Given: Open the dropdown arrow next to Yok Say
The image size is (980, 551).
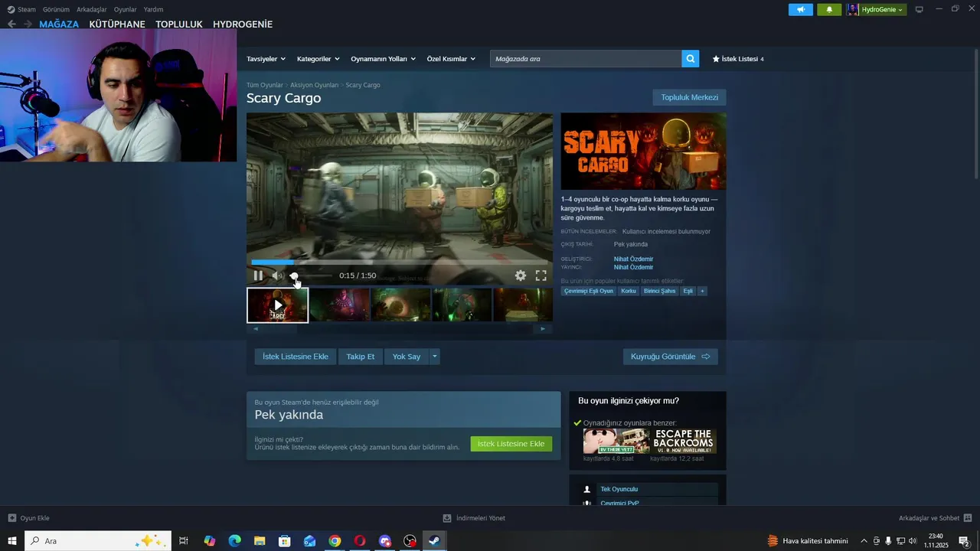Looking at the screenshot, I should click(434, 357).
